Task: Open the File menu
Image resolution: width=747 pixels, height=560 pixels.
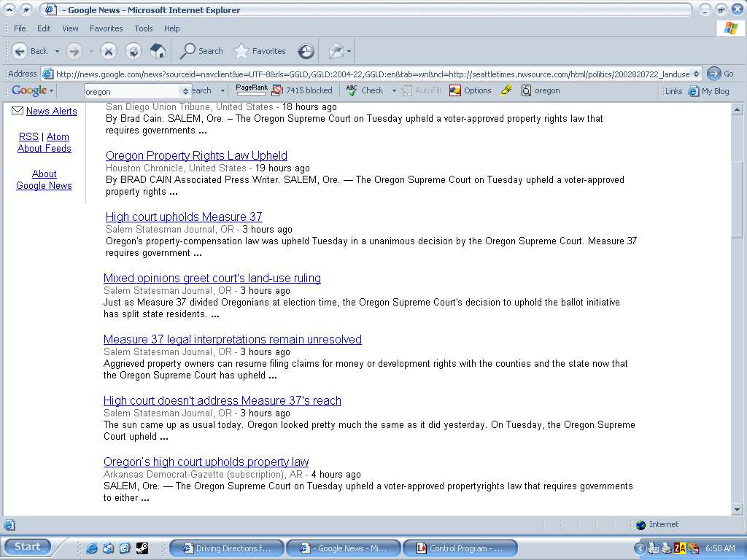Action: (20, 28)
